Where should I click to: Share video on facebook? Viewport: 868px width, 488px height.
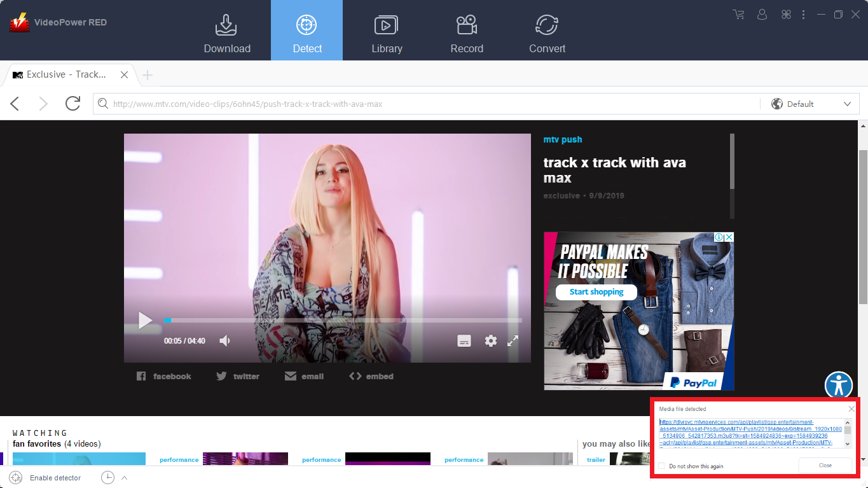click(x=164, y=376)
